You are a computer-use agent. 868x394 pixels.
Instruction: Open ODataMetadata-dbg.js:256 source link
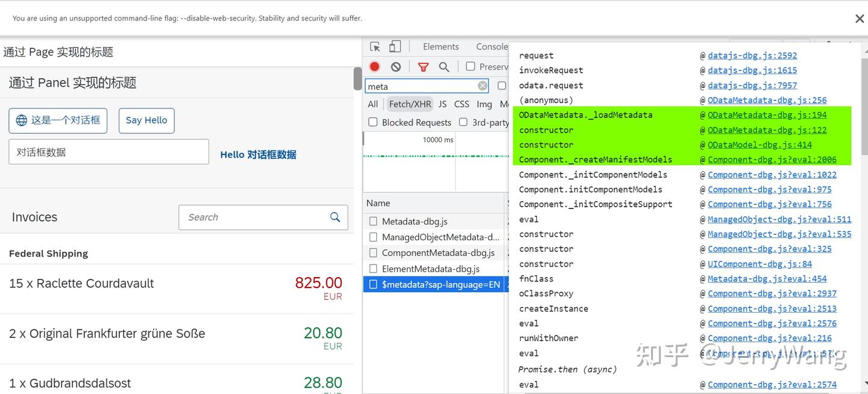[x=767, y=100]
